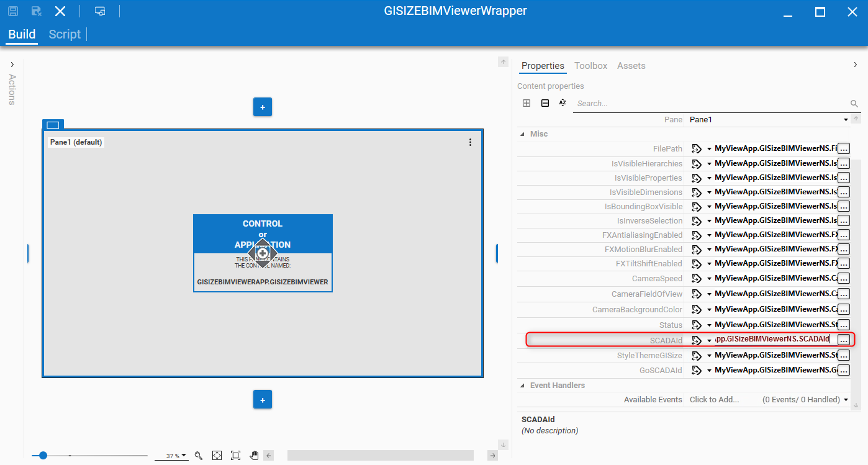Viewport: 868px width, 465px height.
Task: Click the binding icon for SCADAId
Action: [x=697, y=340]
